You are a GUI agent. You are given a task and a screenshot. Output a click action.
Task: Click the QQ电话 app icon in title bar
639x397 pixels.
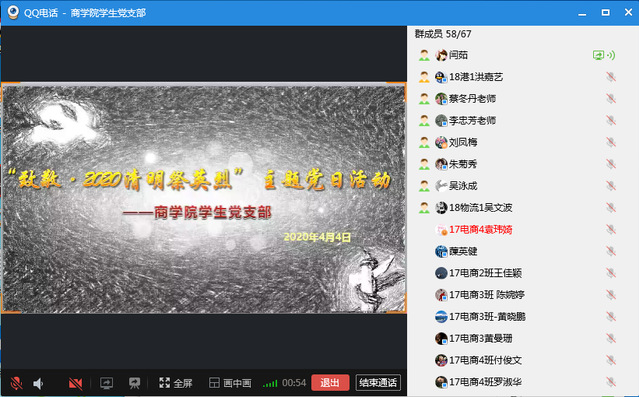coord(13,12)
